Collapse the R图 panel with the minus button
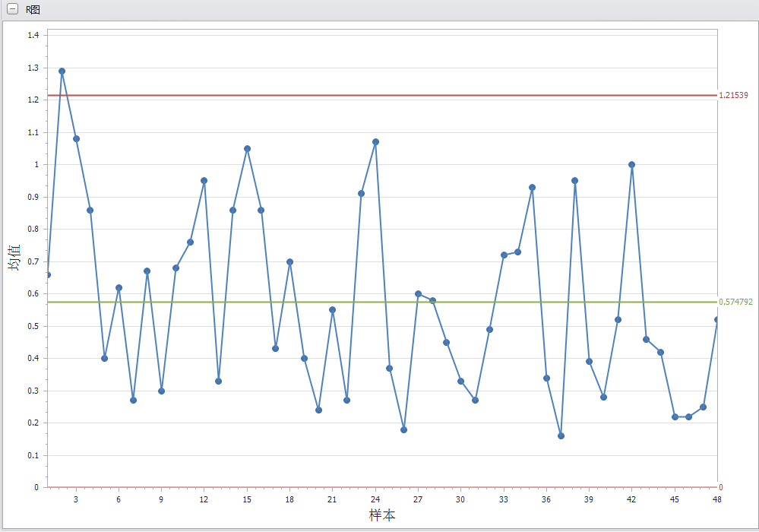The height and width of the screenshot is (532, 759). [12, 10]
